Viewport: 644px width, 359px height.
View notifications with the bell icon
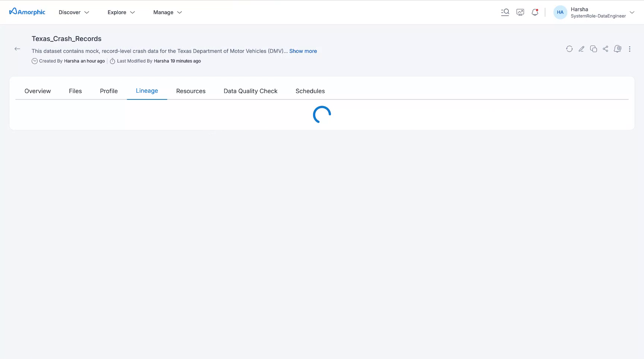[x=535, y=12]
